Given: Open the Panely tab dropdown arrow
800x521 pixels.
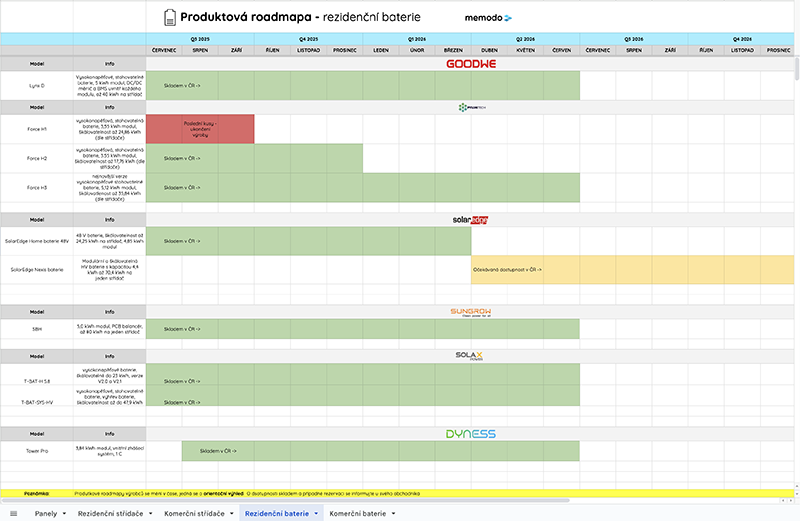Looking at the screenshot, I should 64,513.
